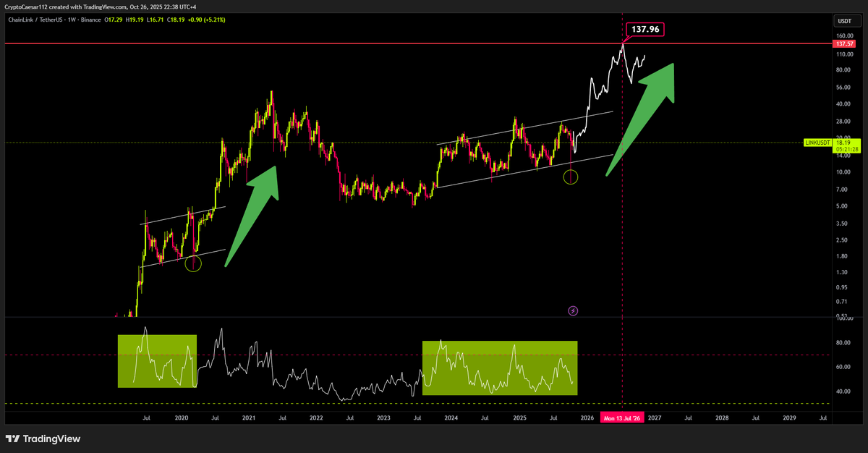Click the low value L16.71
Image resolution: width=868 pixels, height=453 pixels.
tap(155, 19)
